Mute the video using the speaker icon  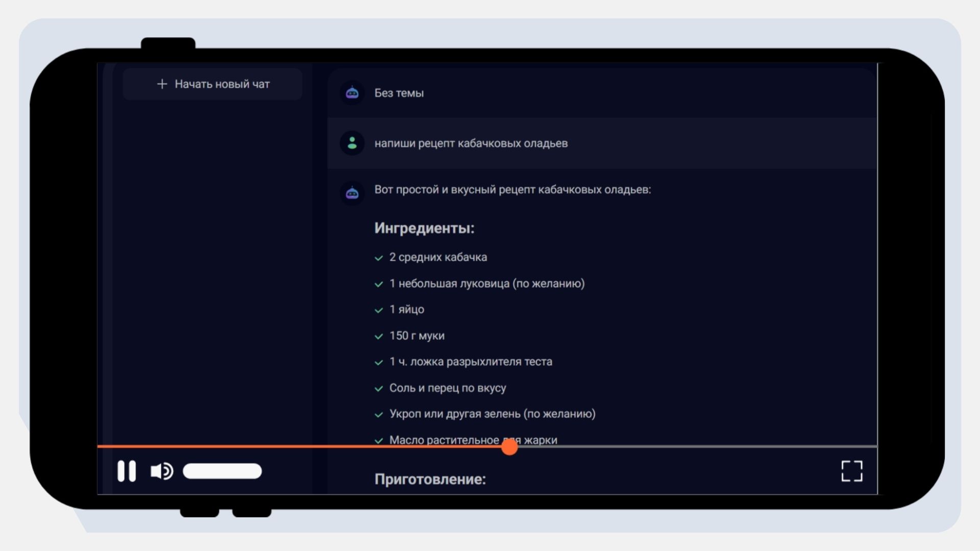tap(162, 471)
